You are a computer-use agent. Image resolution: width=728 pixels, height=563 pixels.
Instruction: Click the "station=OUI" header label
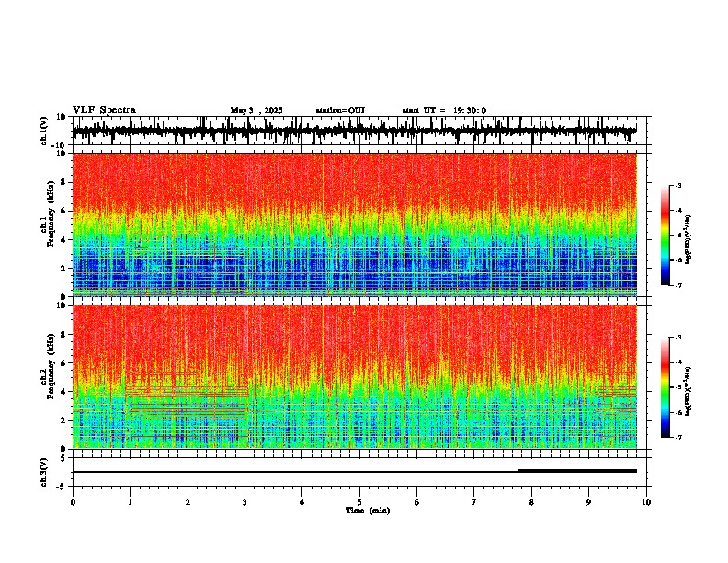(340, 110)
